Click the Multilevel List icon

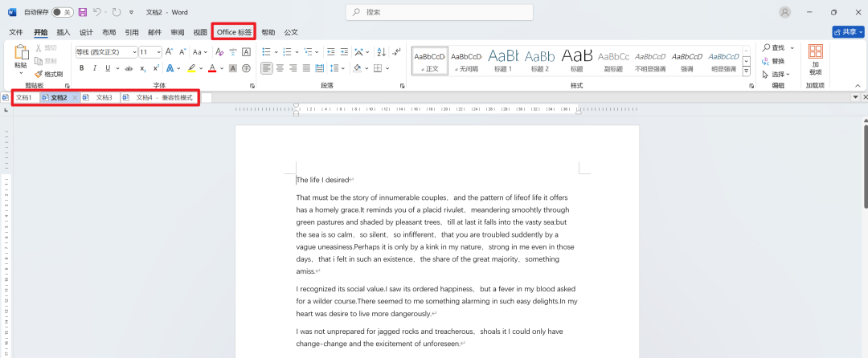pyautogui.click(x=309, y=52)
